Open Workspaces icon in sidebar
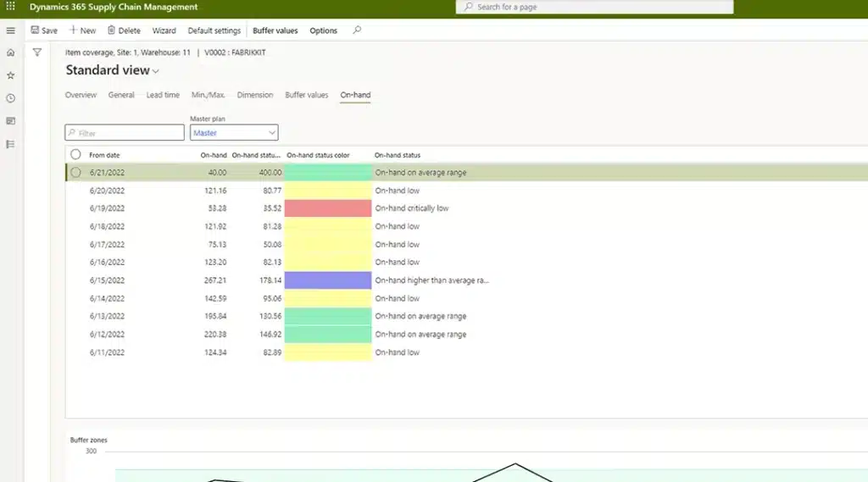 point(10,121)
